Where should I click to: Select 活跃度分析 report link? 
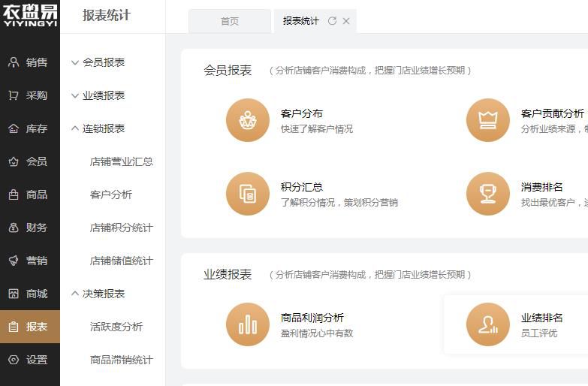[x=116, y=327]
